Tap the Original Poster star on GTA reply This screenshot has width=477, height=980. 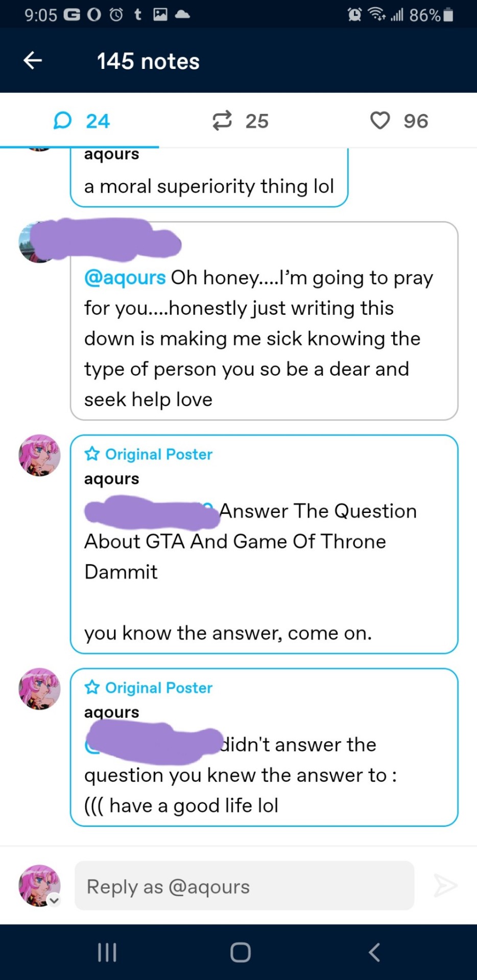pyautogui.click(x=92, y=454)
